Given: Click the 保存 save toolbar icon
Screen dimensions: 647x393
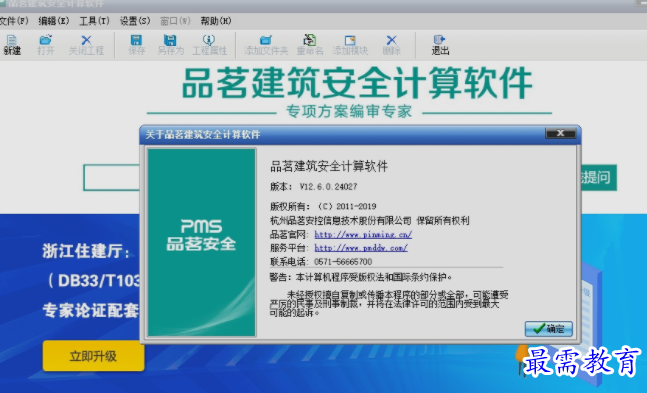Looking at the screenshot, I should [137, 45].
